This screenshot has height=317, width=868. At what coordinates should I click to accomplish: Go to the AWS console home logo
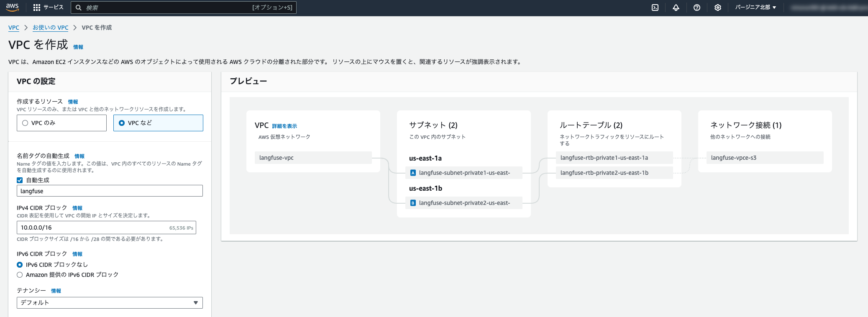click(13, 7)
